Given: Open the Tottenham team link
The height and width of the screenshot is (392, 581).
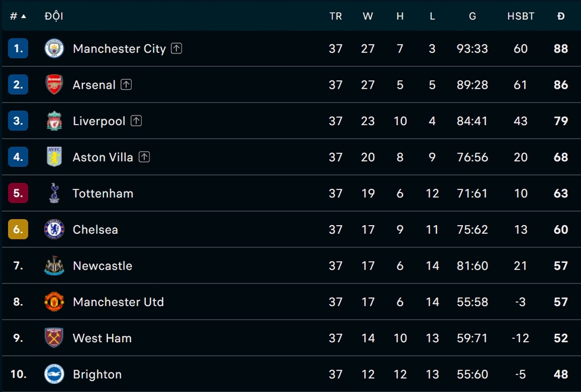Looking at the screenshot, I should click(103, 193).
